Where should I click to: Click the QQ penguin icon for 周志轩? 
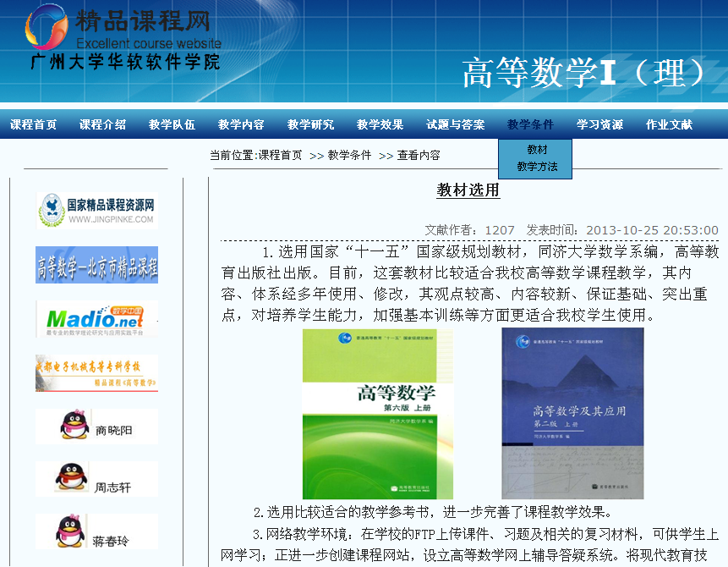coord(71,478)
